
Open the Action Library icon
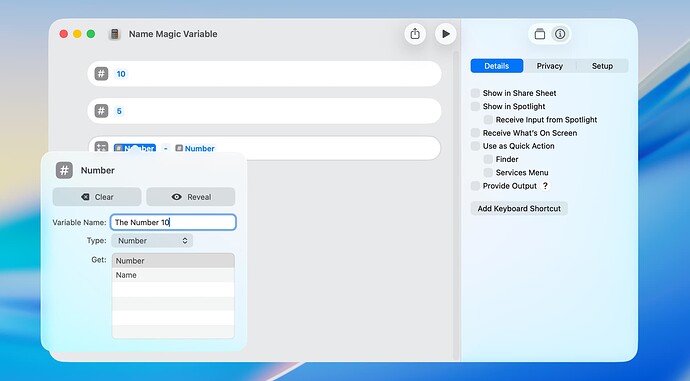coord(540,34)
